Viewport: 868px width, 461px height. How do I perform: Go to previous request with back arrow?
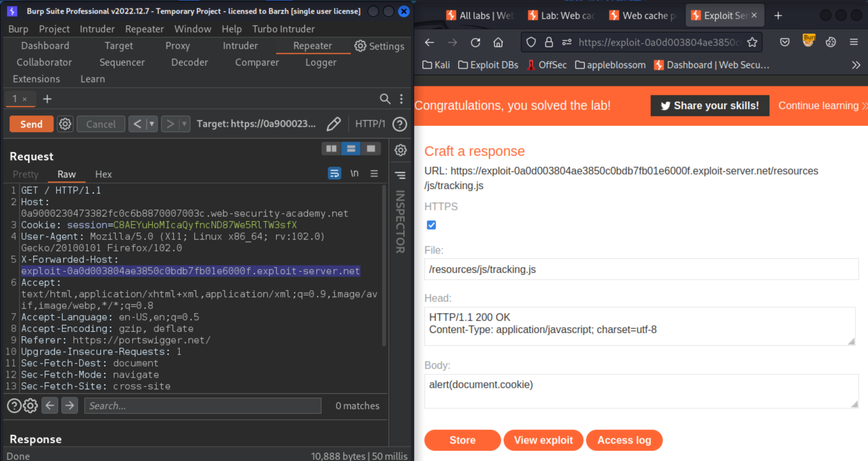(137, 124)
